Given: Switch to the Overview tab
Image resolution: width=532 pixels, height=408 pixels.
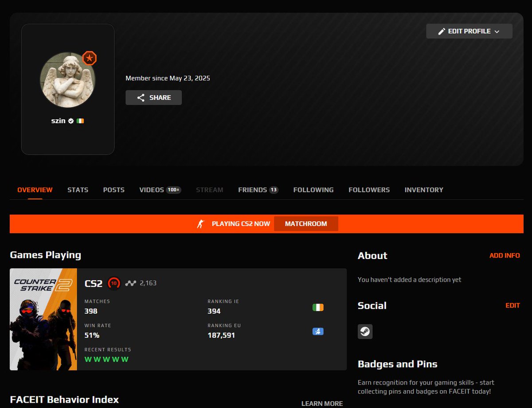Looking at the screenshot, I should [x=35, y=190].
